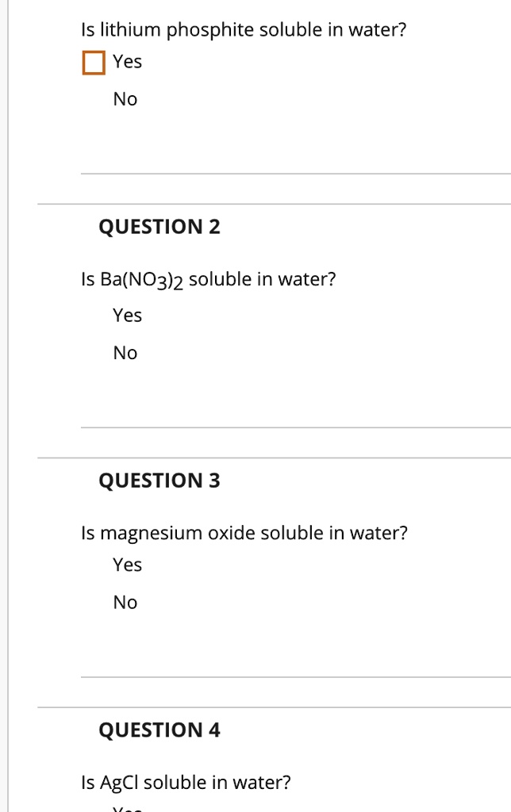Click the magnesium oxide question text
This screenshot has height=812, width=511.
244,532
